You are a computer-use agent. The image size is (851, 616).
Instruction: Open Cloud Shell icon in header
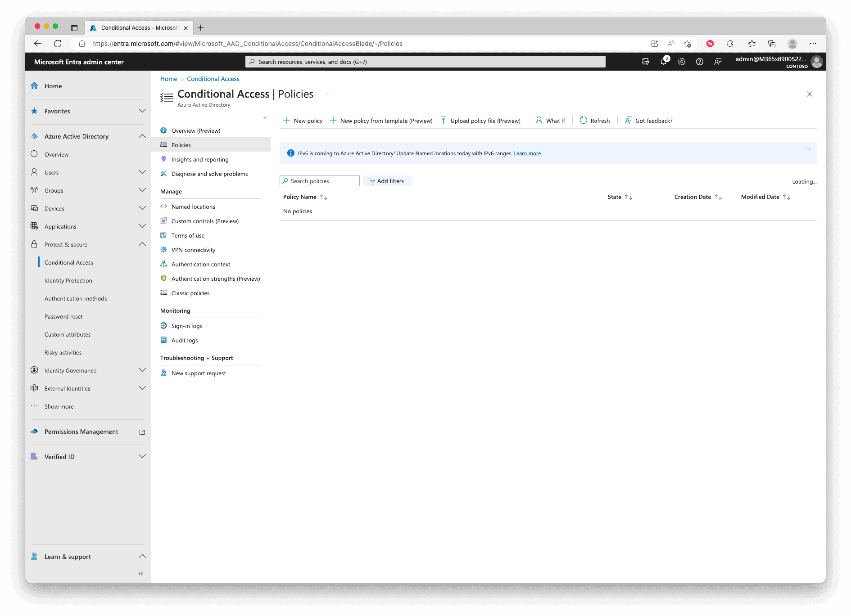tap(645, 62)
